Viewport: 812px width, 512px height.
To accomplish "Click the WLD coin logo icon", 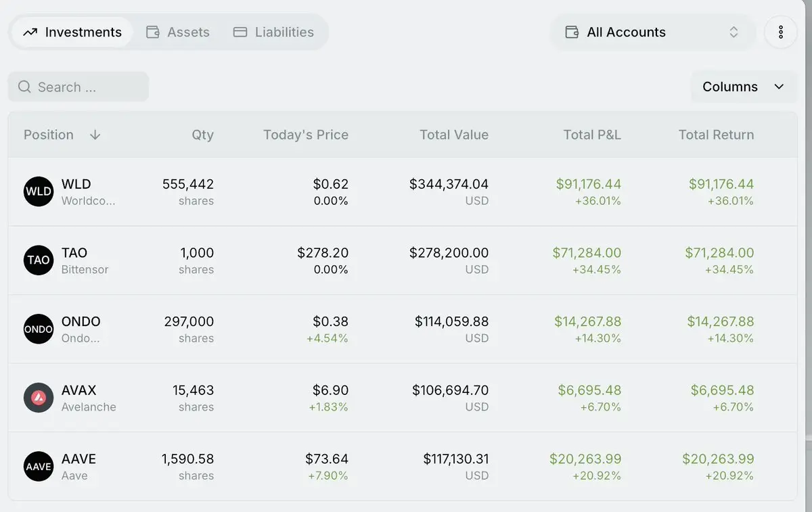I will [x=39, y=191].
